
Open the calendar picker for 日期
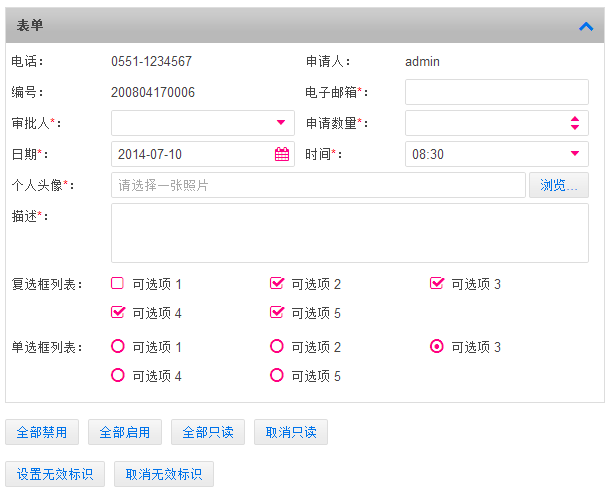click(282, 154)
